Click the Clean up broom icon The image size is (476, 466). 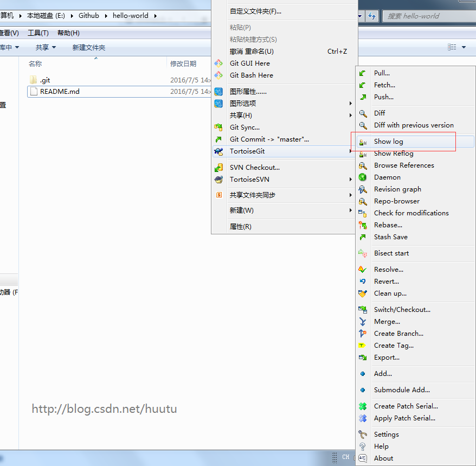[363, 293]
